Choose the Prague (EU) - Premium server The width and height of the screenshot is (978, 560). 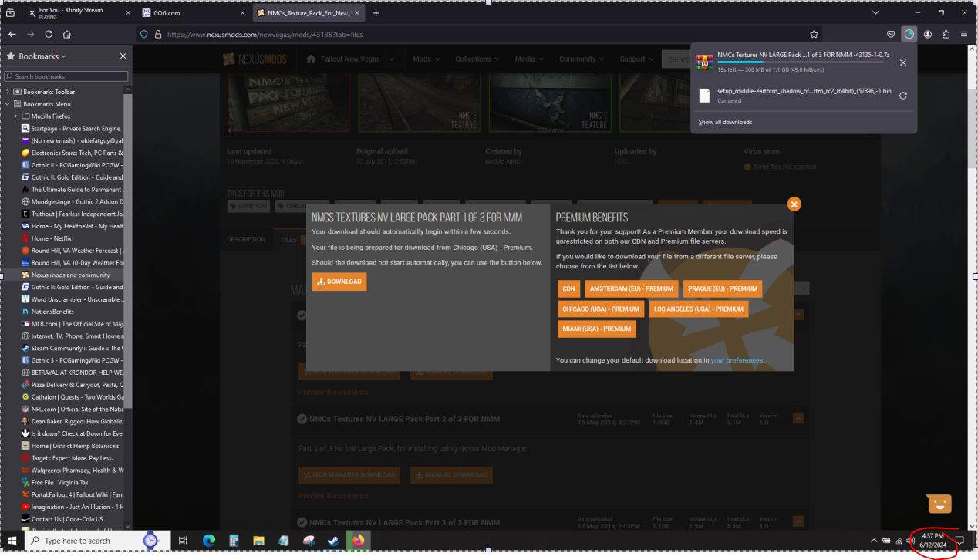click(723, 289)
